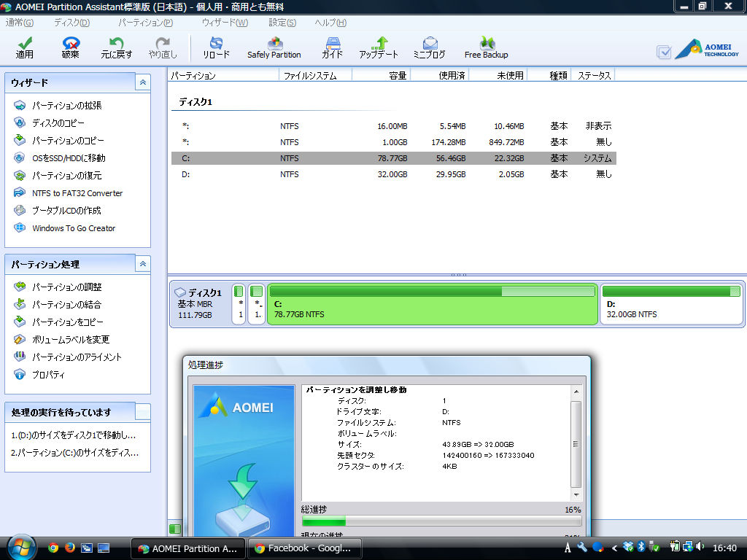Choose パーティションの調整 in the operations panel

[x=58, y=287]
